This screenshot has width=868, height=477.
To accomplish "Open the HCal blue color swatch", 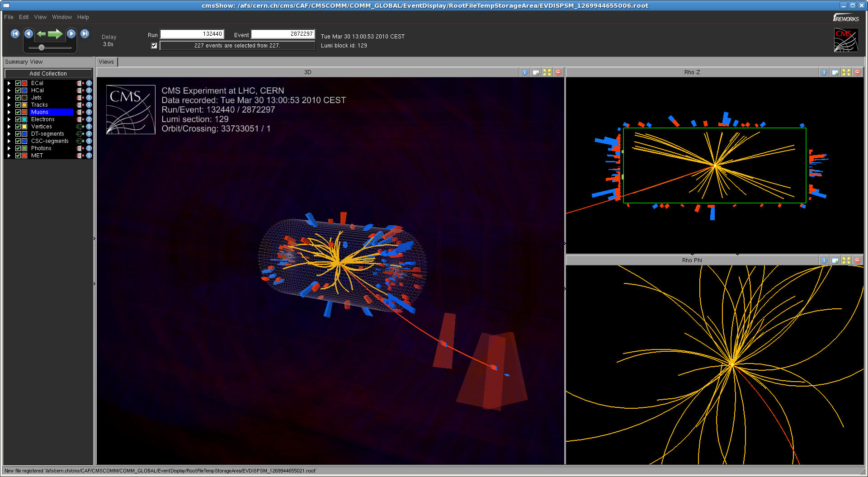I will click(24, 90).
